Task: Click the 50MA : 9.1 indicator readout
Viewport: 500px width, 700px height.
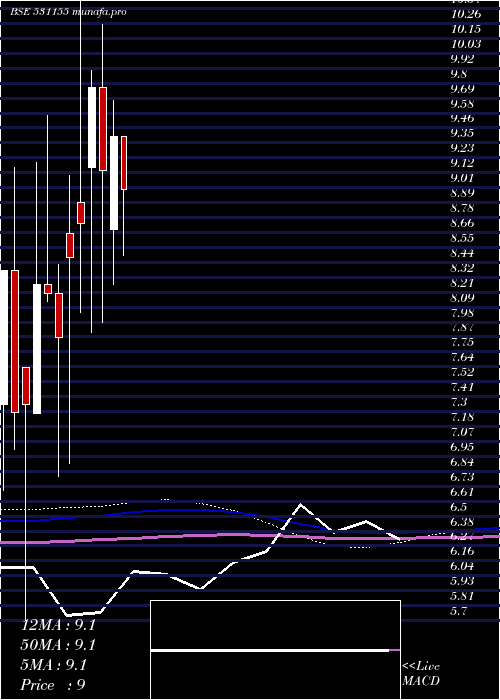Action: [x=58, y=645]
